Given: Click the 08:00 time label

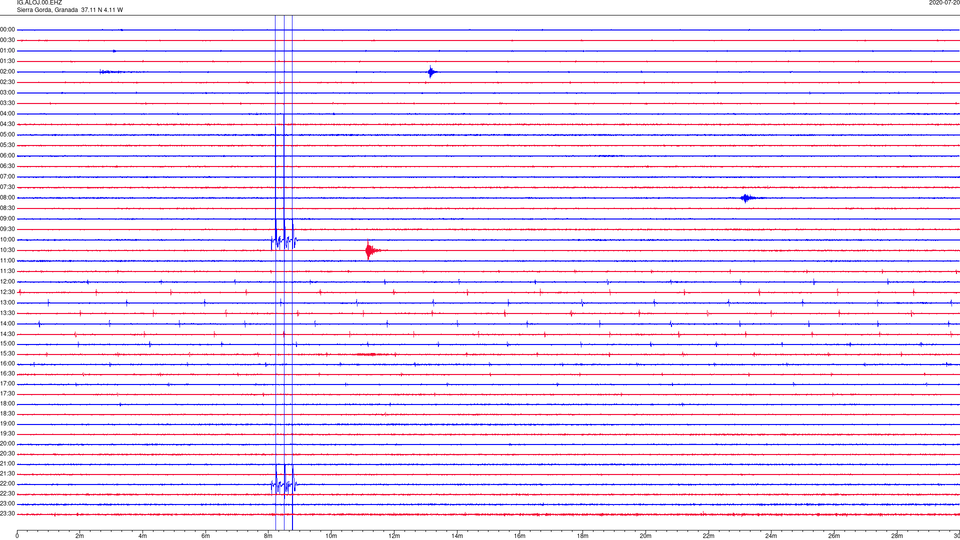Looking at the screenshot, I should 8,198.
